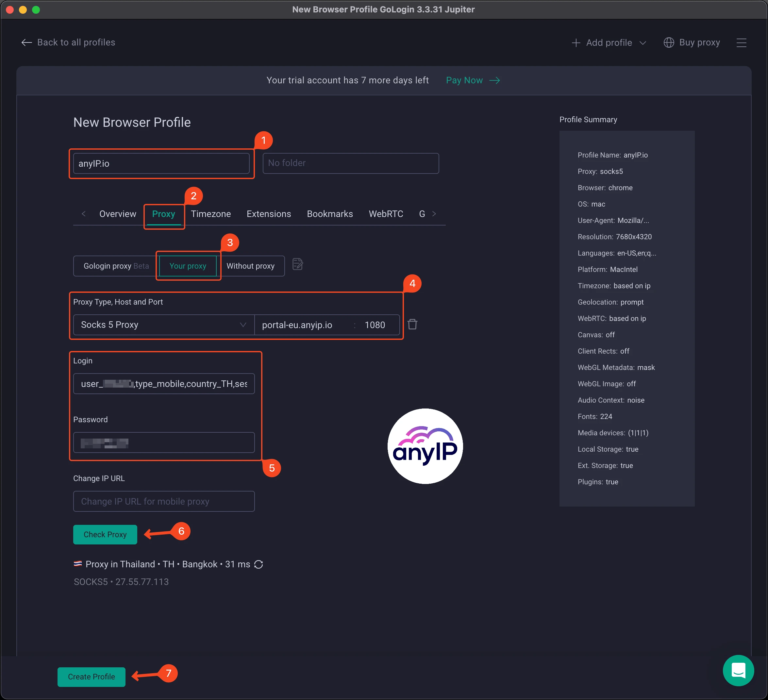Switch to the Timezone tab
This screenshot has width=768, height=700.
(210, 214)
